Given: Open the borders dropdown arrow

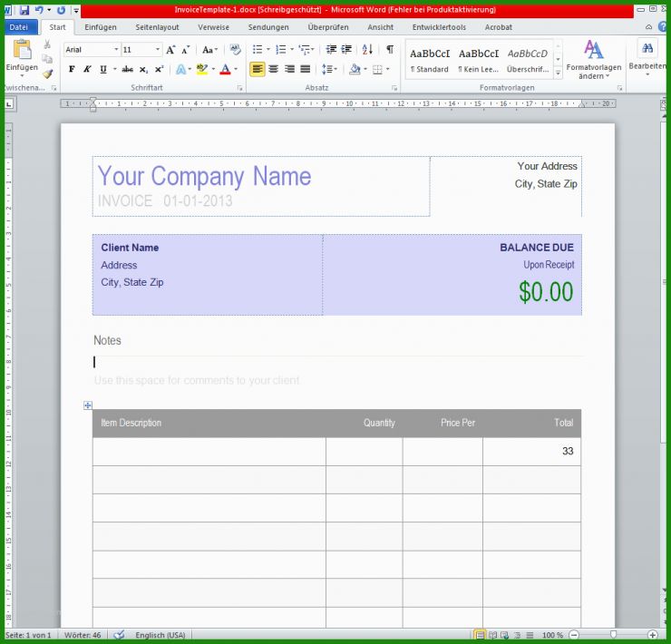Looking at the screenshot, I should [388, 69].
